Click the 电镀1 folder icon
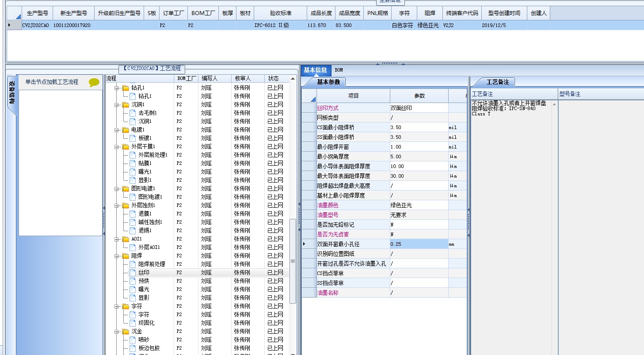The image size is (644, 355). point(126,130)
